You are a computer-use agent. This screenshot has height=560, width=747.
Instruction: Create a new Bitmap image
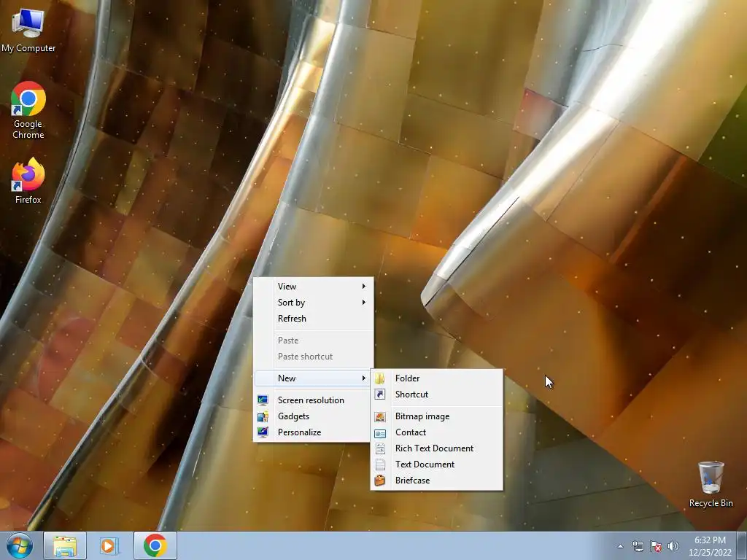[x=436, y=416]
